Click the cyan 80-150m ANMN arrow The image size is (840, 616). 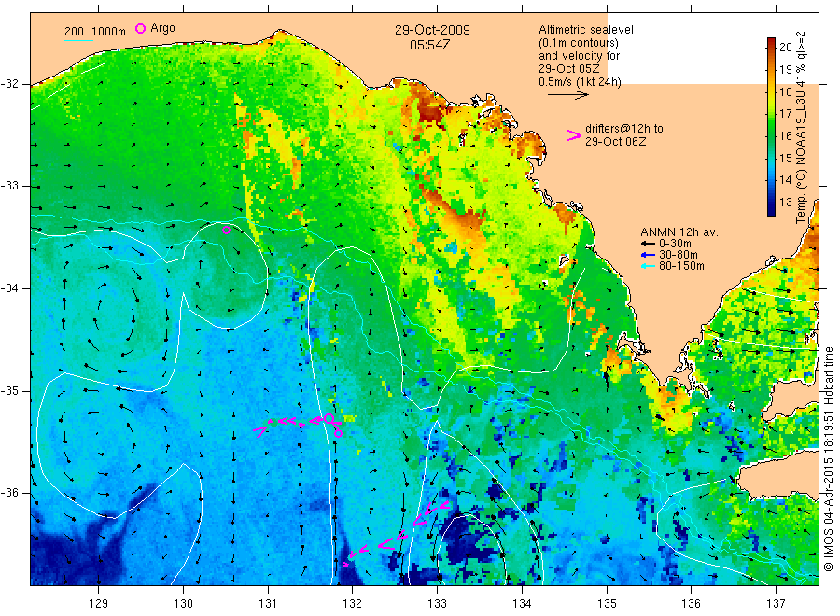(649, 266)
